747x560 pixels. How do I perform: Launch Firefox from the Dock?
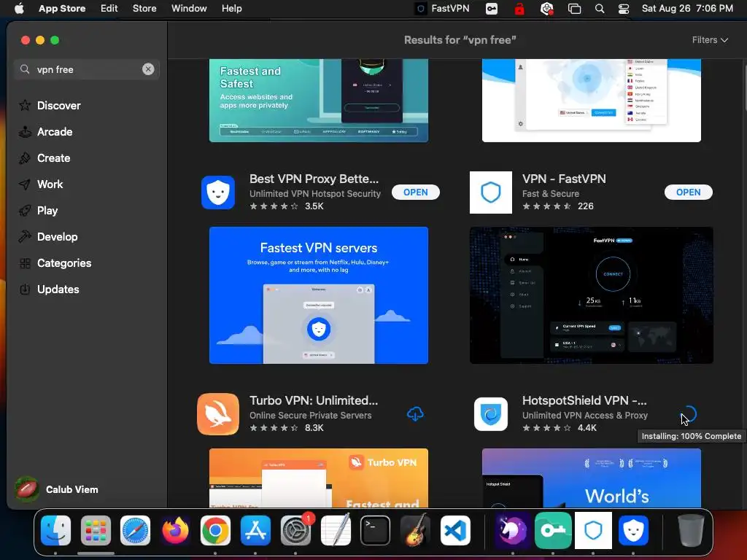pyautogui.click(x=175, y=530)
